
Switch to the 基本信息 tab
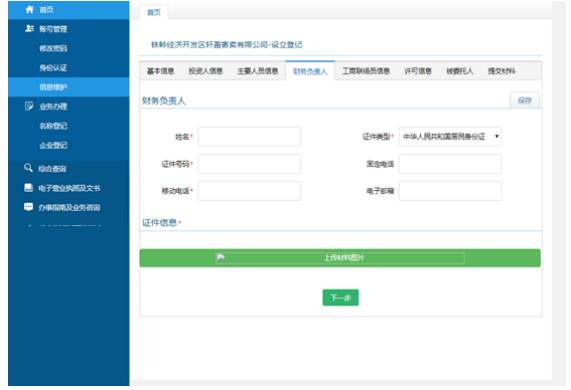[160, 71]
